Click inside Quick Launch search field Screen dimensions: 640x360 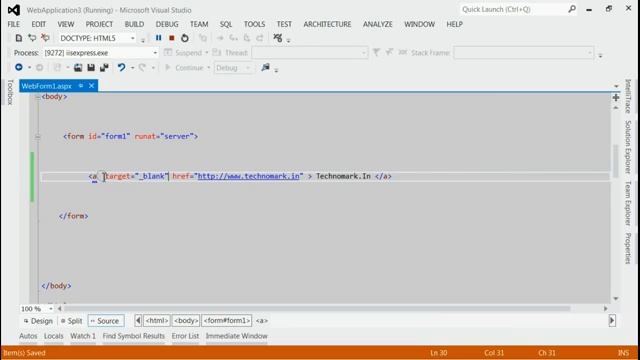pos(513,9)
